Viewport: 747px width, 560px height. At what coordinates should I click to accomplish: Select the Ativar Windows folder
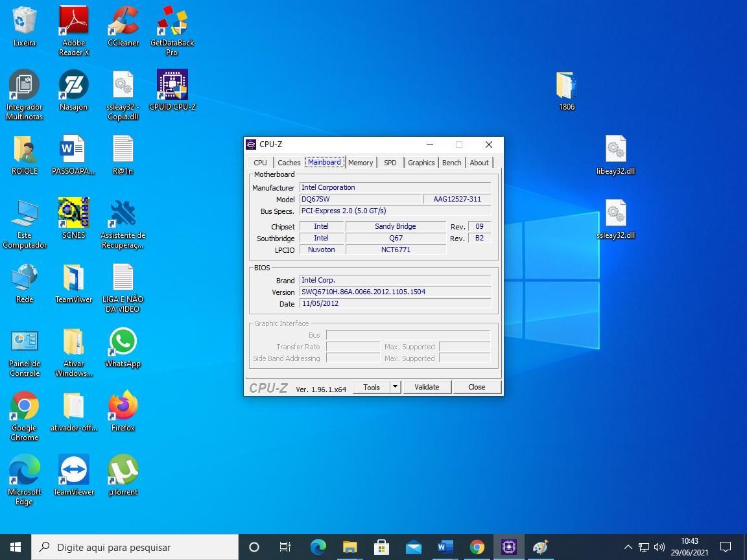pyautogui.click(x=74, y=351)
